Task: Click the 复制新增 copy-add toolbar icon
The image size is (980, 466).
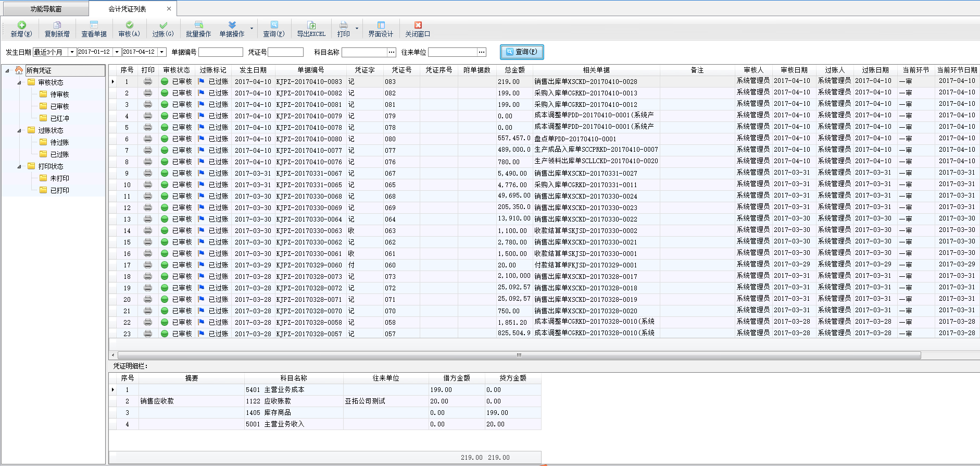Action: (57, 25)
